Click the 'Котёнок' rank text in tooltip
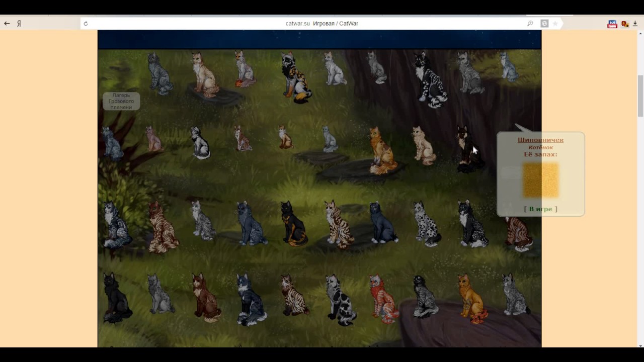Image resolution: width=644 pixels, height=362 pixels. (541, 147)
